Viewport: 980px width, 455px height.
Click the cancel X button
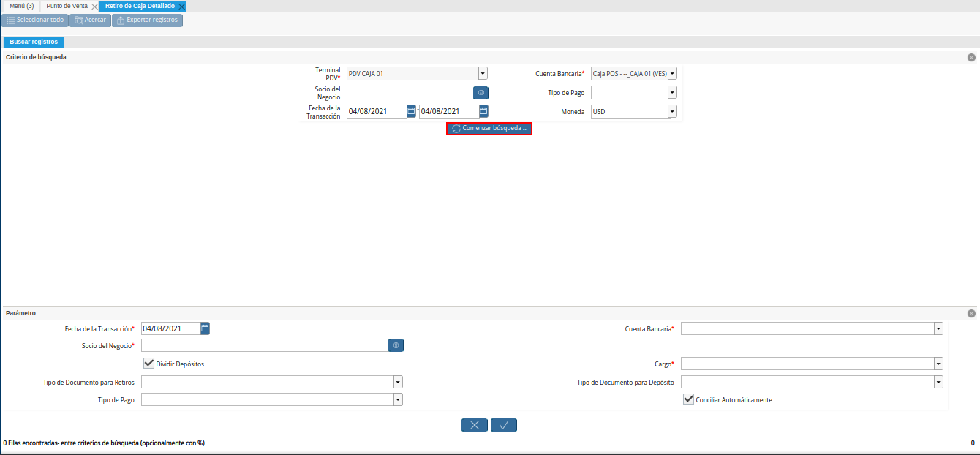point(475,425)
